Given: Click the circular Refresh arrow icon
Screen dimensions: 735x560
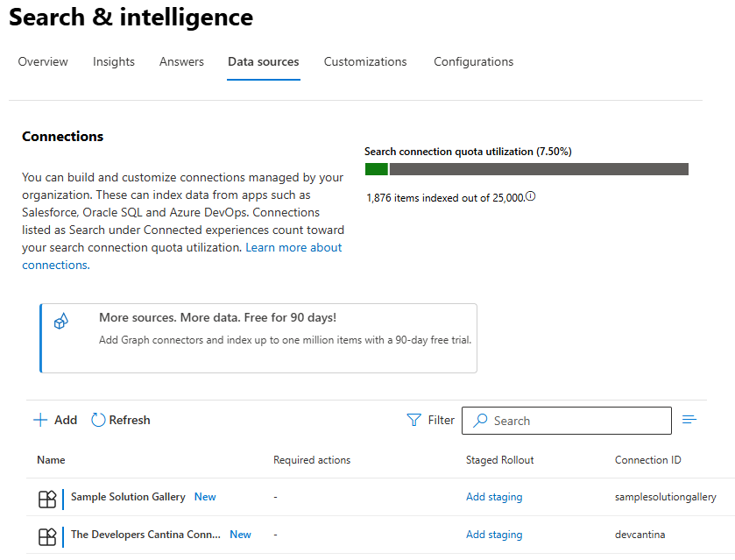Looking at the screenshot, I should [98, 420].
